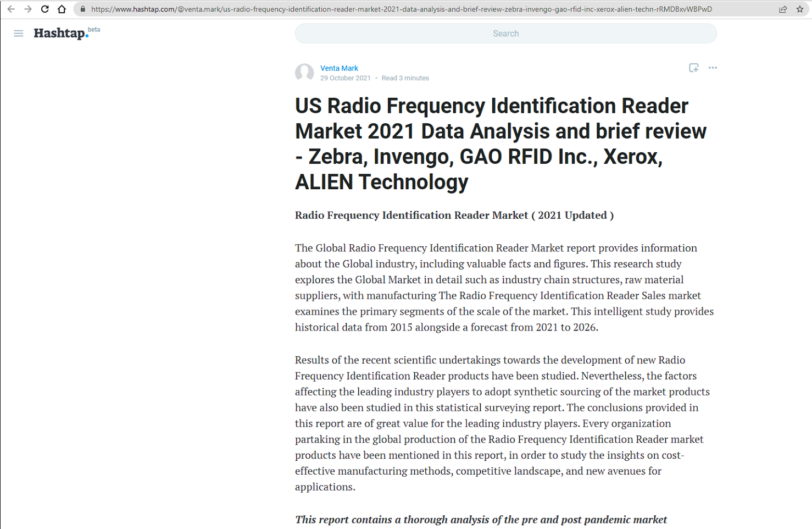
Task: Bookmark this page with the star
Action: click(800, 9)
